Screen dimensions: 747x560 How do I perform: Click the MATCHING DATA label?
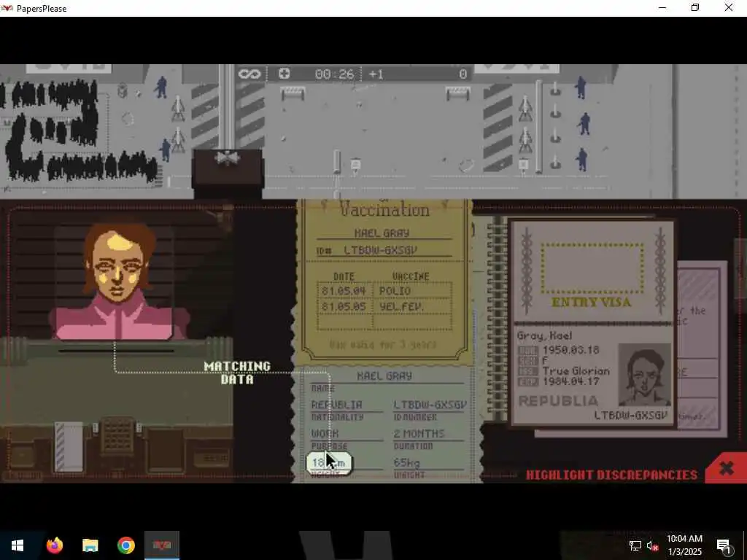point(237,373)
